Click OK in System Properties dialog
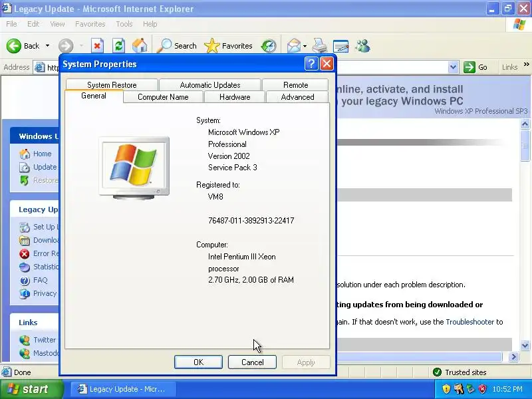 pyautogui.click(x=198, y=362)
